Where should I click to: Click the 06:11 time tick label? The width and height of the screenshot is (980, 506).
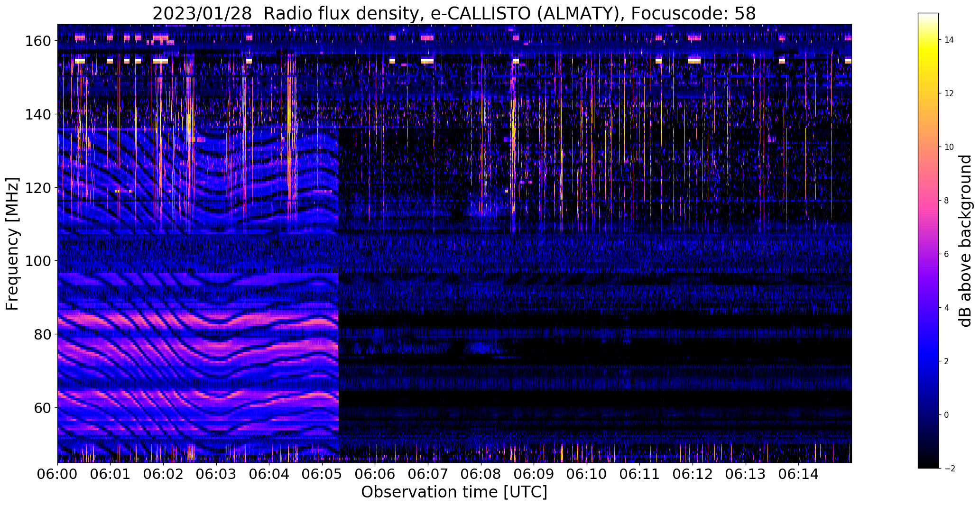(x=639, y=474)
